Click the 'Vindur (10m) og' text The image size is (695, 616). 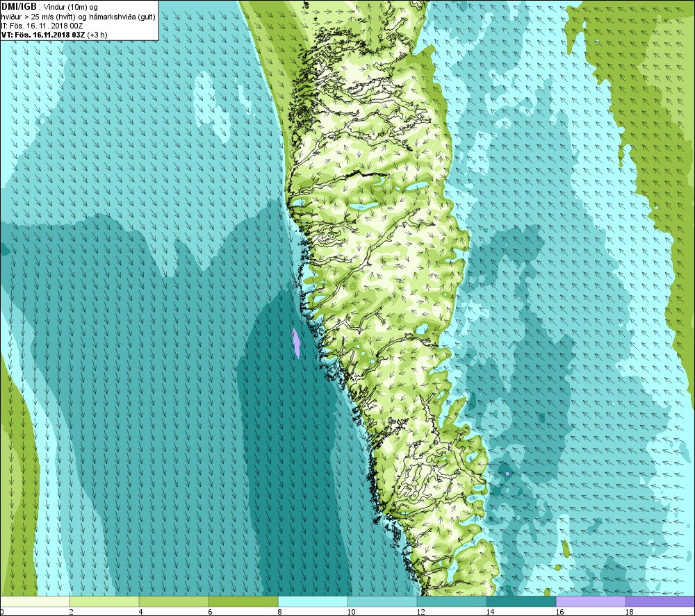[70, 7]
